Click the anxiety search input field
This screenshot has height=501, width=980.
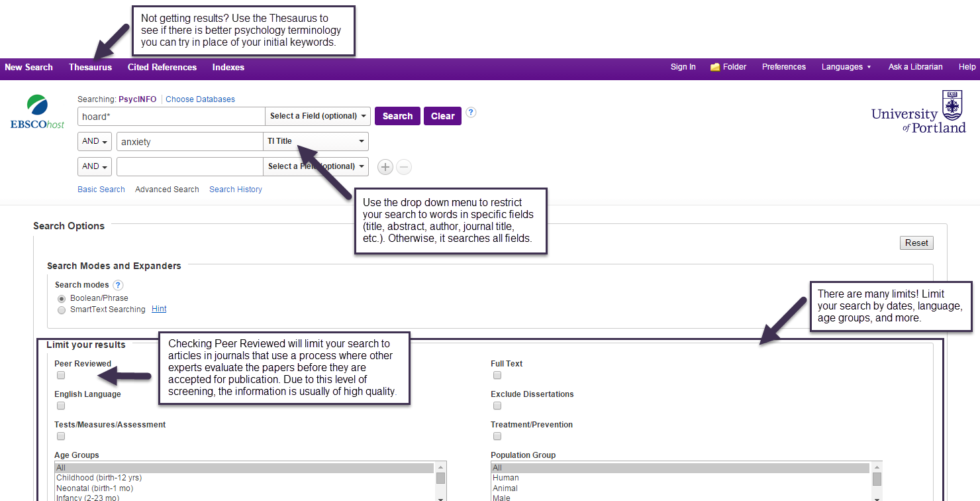(189, 141)
